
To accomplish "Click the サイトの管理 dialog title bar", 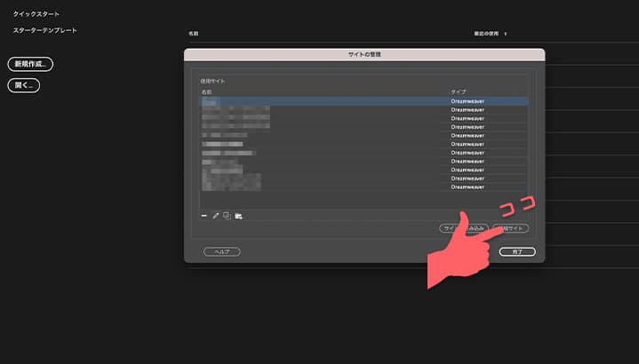I will [x=364, y=54].
